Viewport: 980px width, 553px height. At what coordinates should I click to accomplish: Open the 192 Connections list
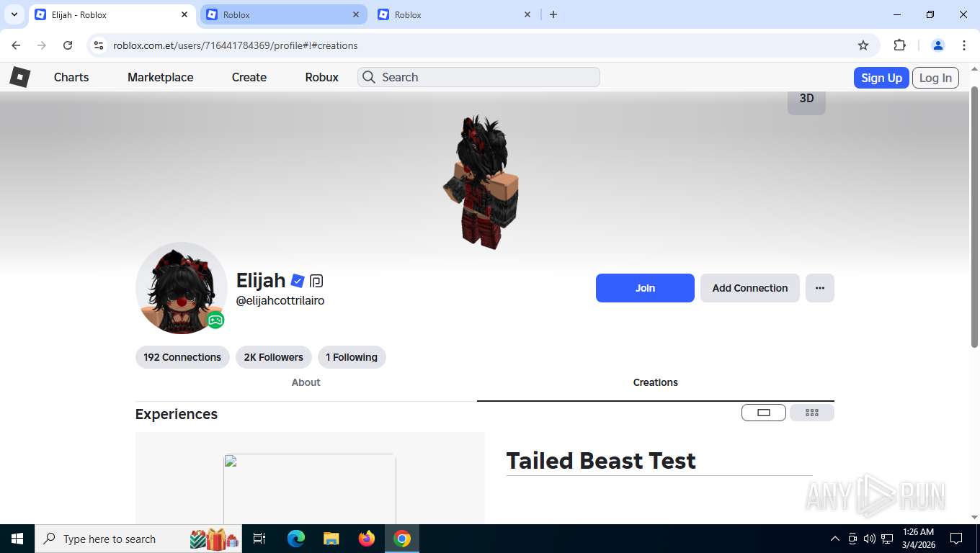(182, 357)
